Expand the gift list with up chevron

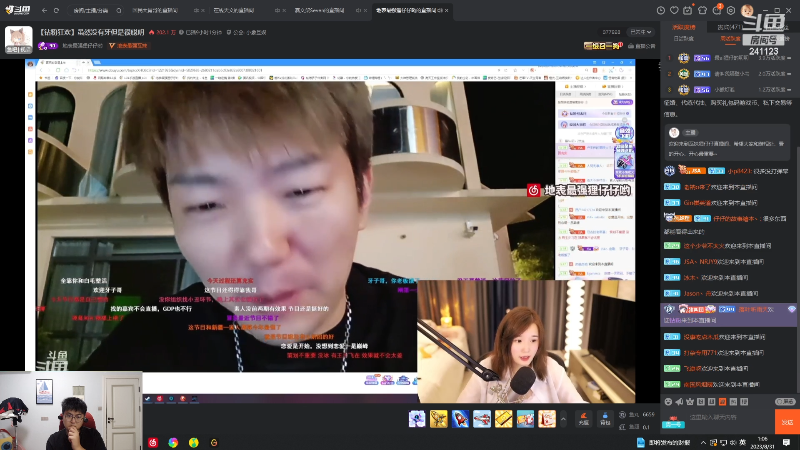tap(563, 419)
